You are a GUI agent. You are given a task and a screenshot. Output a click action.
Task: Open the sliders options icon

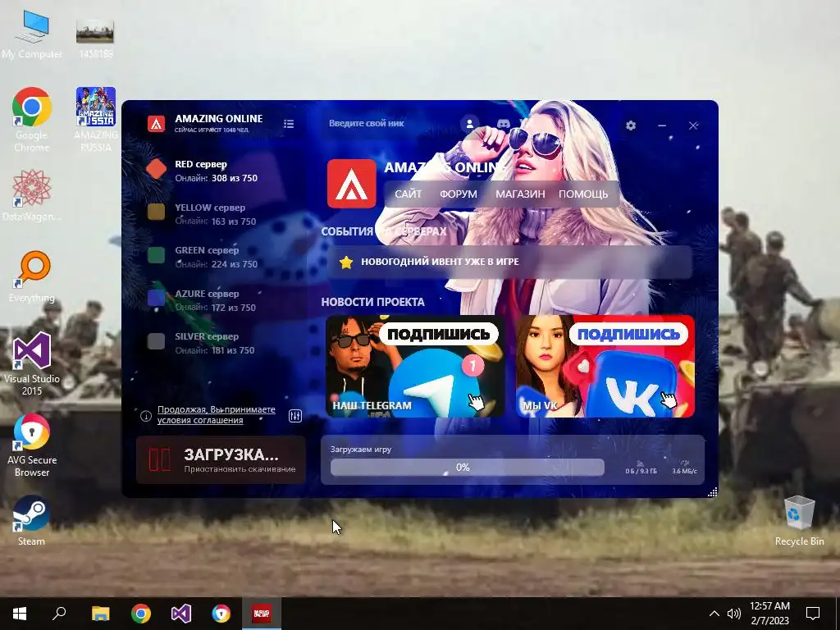pyautogui.click(x=295, y=416)
